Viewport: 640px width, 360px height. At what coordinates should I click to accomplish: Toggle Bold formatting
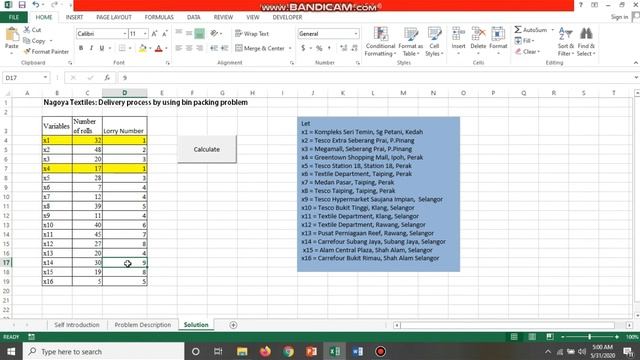[81, 48]
